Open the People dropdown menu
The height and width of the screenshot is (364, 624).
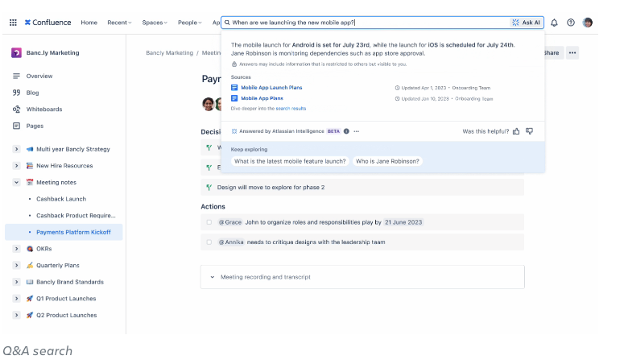pos(190,23)
